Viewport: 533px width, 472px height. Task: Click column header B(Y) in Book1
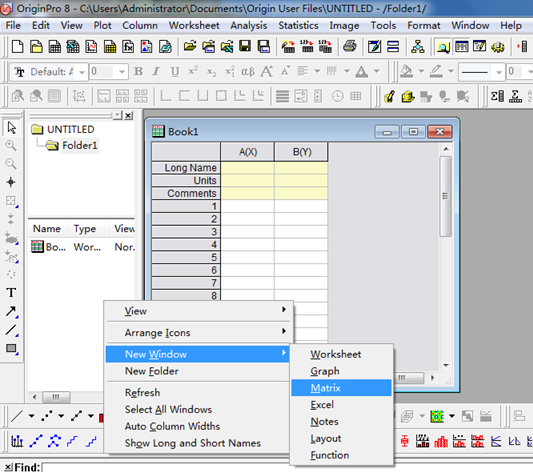[302, 152]
